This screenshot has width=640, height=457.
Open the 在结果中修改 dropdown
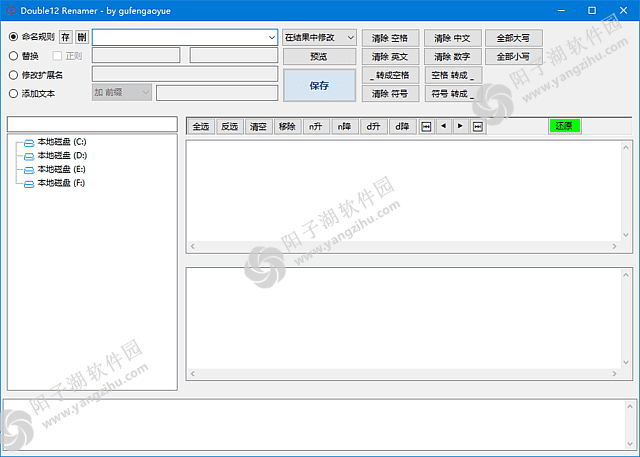point(320,38)
